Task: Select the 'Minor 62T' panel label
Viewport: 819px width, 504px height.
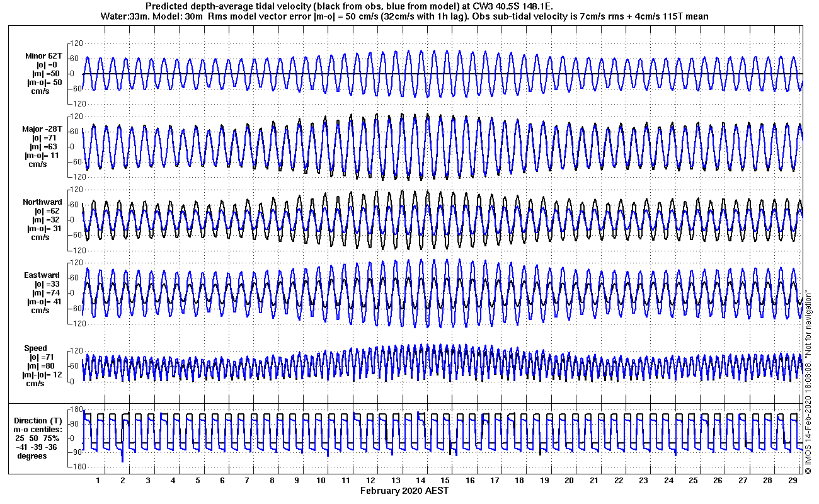Action: 44,56
